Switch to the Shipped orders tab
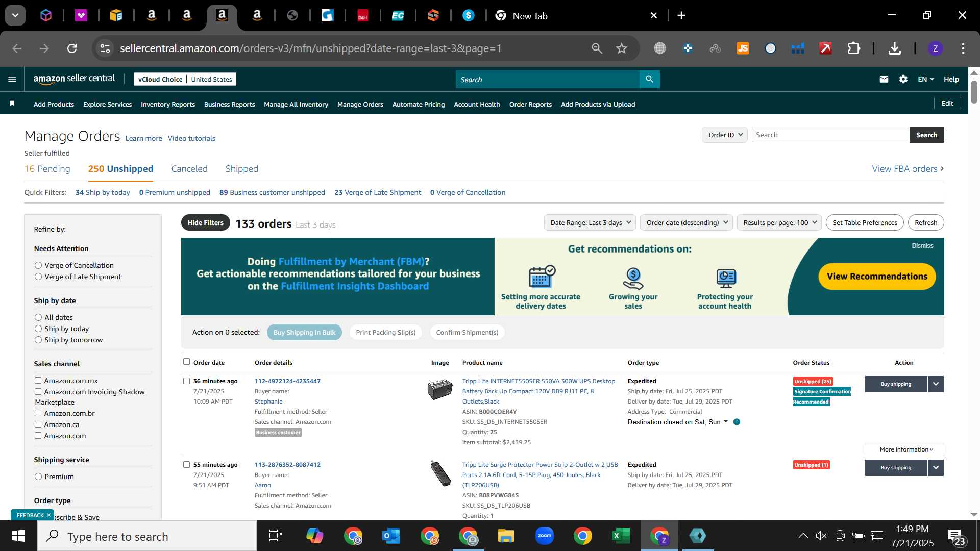 (242, 169)
